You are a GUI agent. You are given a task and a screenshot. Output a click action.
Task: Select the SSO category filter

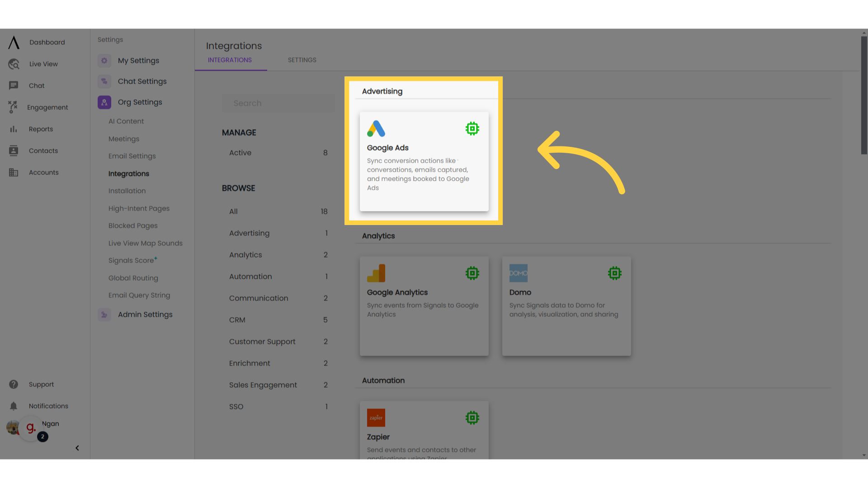coord(278,407)
